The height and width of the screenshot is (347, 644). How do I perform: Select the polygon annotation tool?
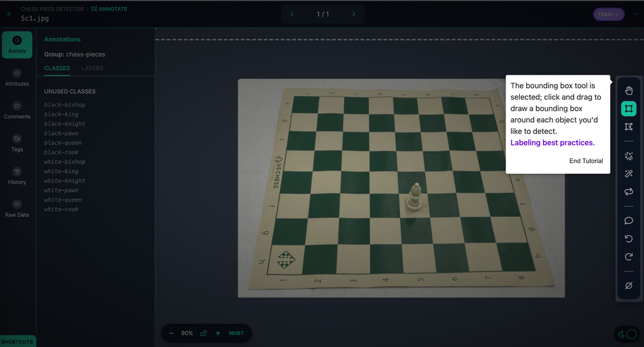[x=629, y=127]
